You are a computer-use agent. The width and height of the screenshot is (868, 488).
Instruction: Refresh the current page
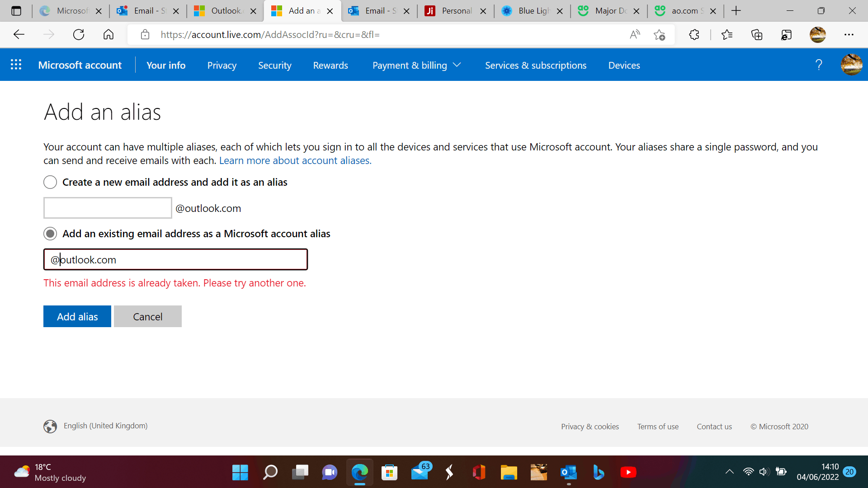tap(79, 34)
